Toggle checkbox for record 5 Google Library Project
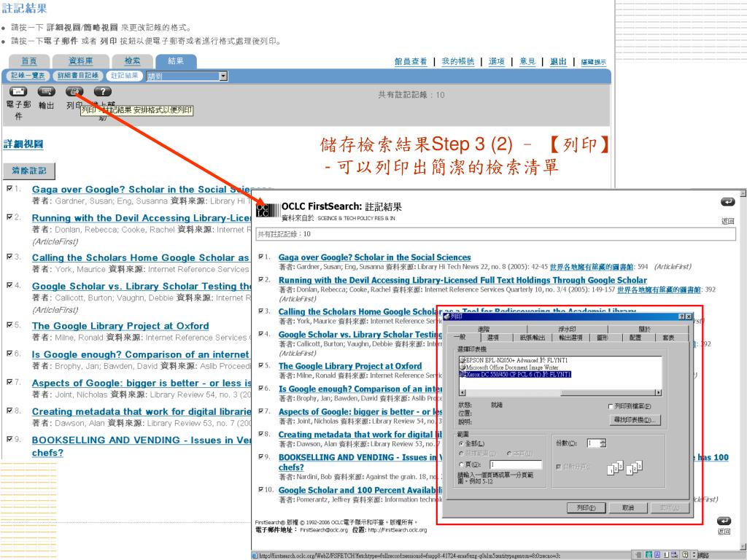Screen dimensions: 747x560 [x=9, y=324]
